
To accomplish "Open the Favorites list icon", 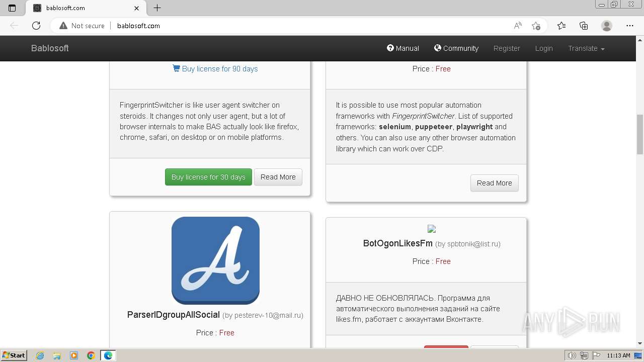I will pyautogui.click(x=561, y=26).
